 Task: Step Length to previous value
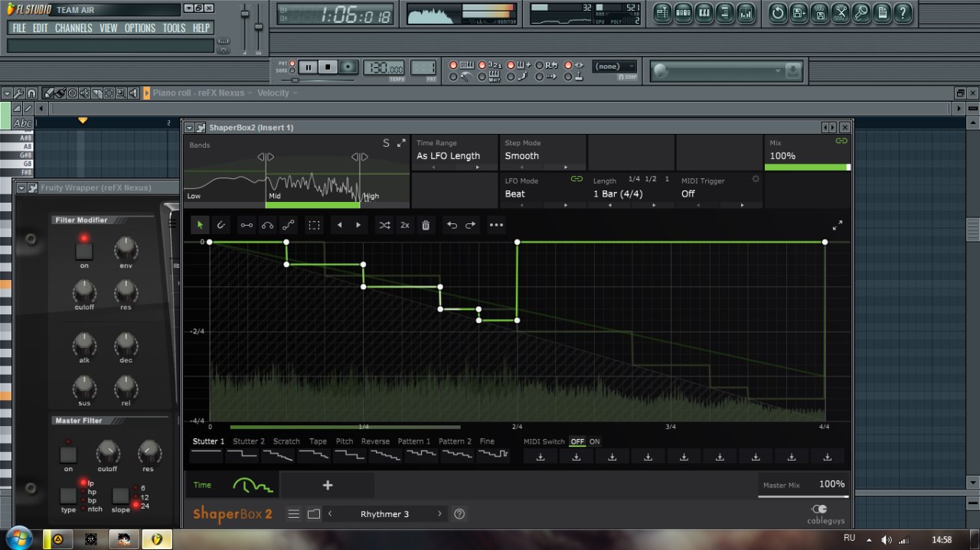coord(609,205)
